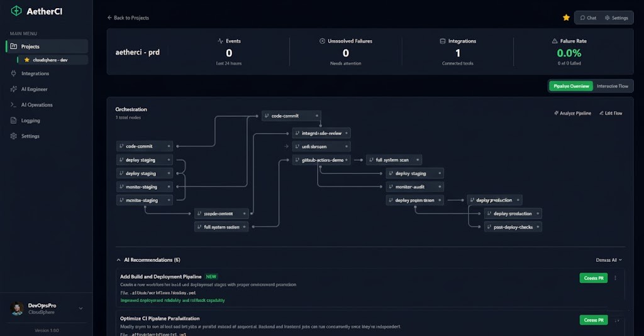Switch to Interactive Flow view

pos(612,86)
